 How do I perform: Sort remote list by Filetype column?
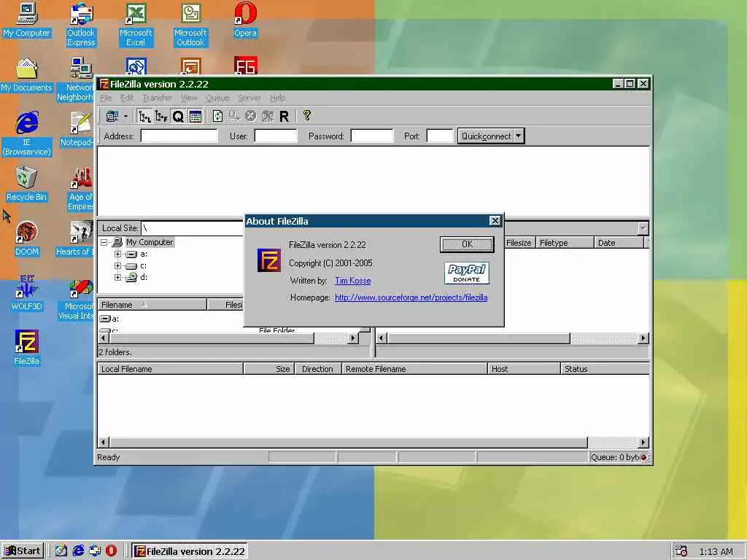565,243
